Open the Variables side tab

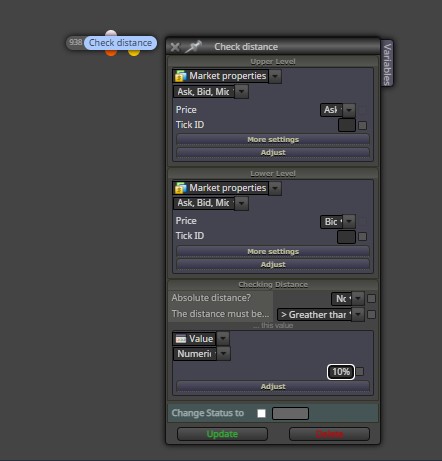(x=387, y=64)
